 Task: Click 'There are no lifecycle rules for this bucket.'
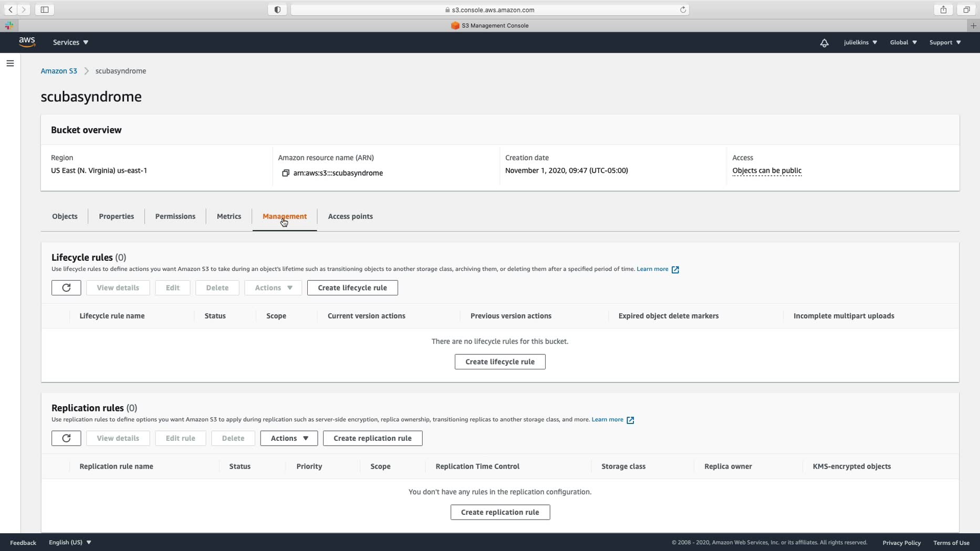pos(500,342)
